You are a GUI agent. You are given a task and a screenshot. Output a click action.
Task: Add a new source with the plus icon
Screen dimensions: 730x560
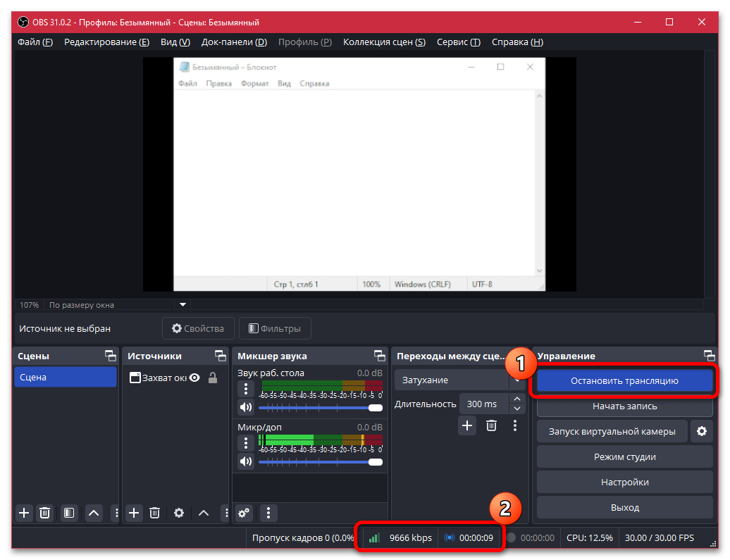(134, 513)
